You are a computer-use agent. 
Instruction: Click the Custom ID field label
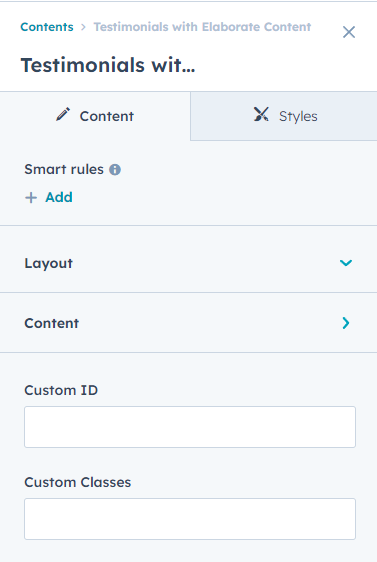[61, 390]
